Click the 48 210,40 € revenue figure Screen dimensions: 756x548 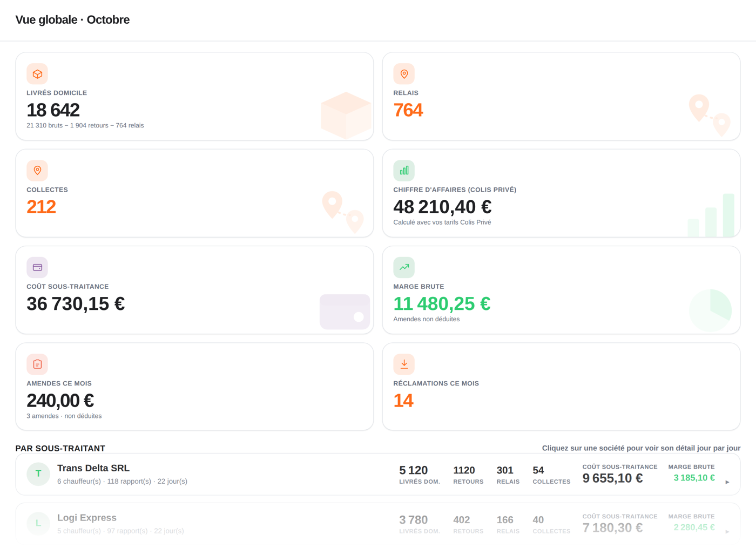442,207
